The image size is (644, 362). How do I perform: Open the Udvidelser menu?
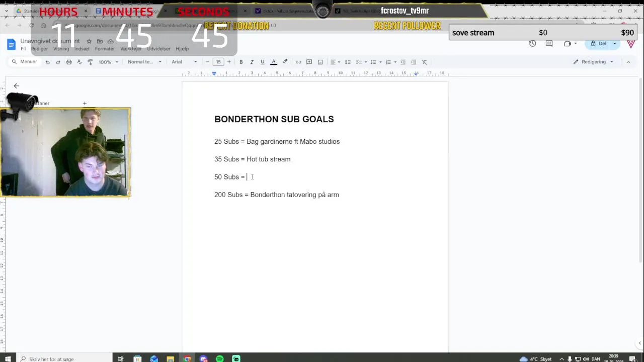pos(158,49)
